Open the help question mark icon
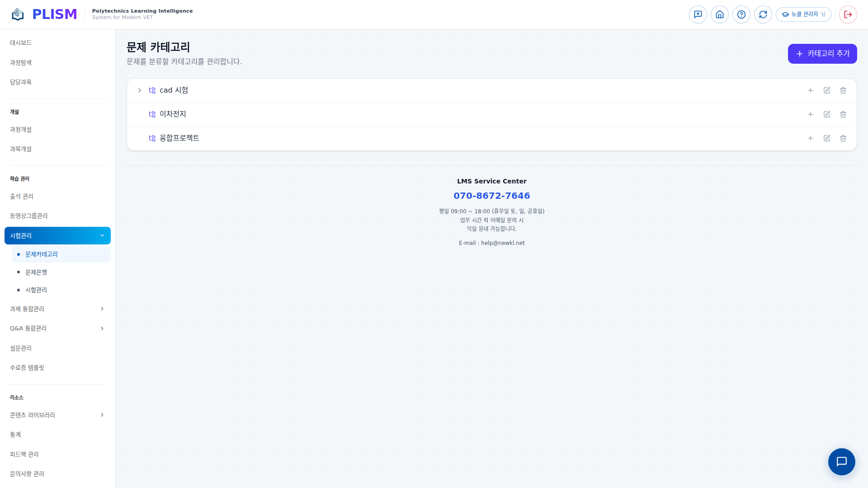Screen dimensions: 868x488 click(741, 14)
